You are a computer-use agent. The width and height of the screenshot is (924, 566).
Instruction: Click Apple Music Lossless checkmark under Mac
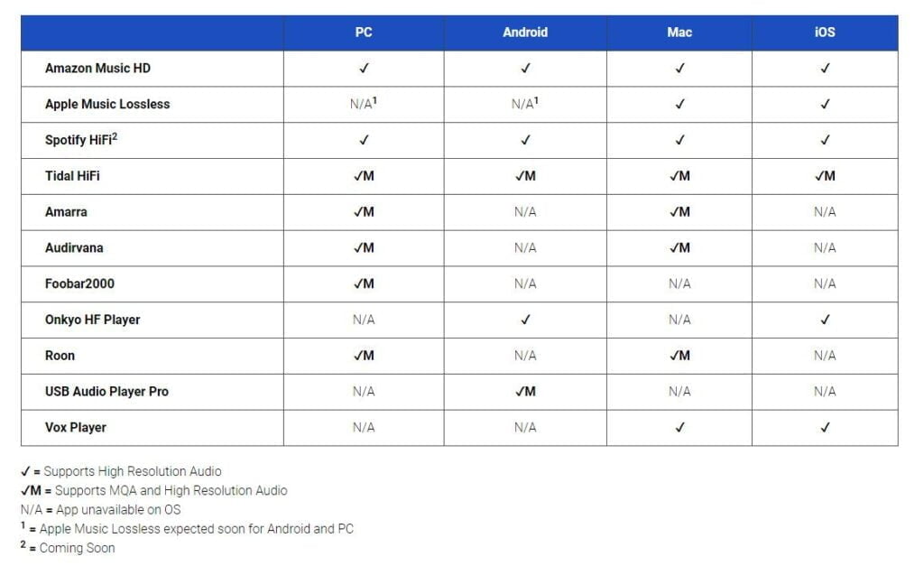(x=679, y=104)
